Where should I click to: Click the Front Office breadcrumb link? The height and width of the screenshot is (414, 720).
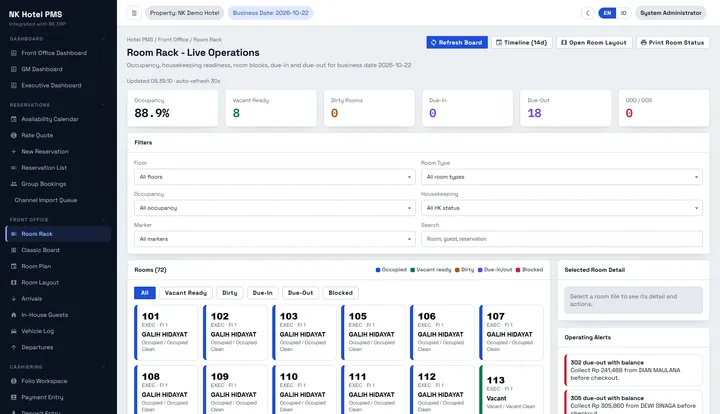pos(173,40)
